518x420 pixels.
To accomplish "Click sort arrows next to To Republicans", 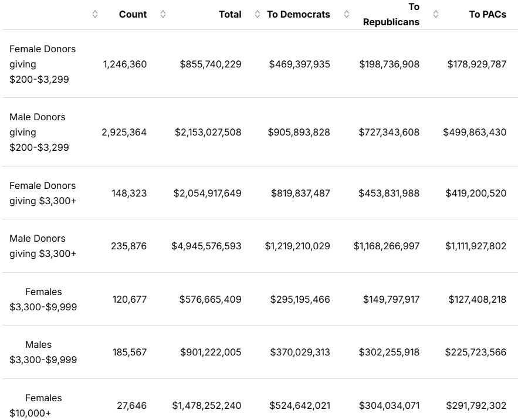I will (347, 14).
